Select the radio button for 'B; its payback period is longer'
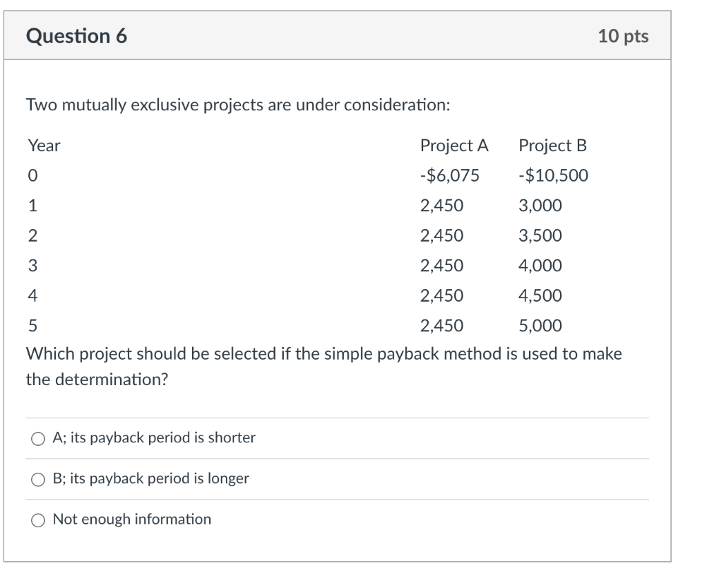This screenshot has width=707, height=588. click(x=38, y=478)
